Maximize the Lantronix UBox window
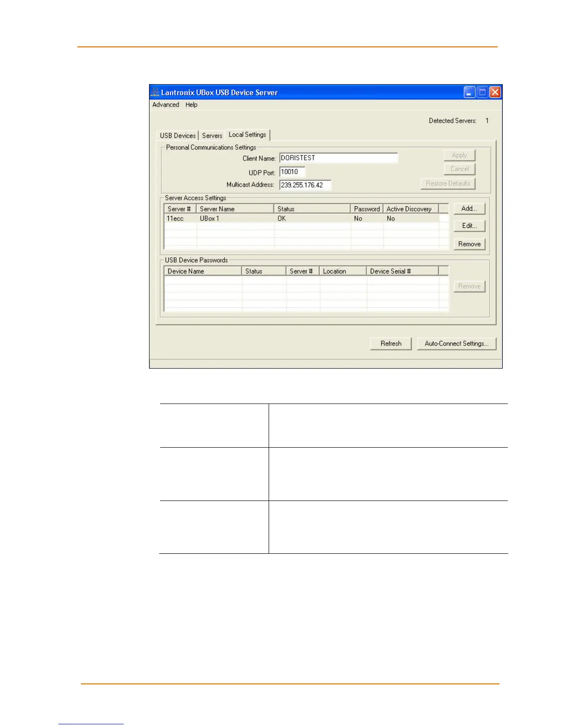Viewport: 563px width, 728px height. point(482,92)
